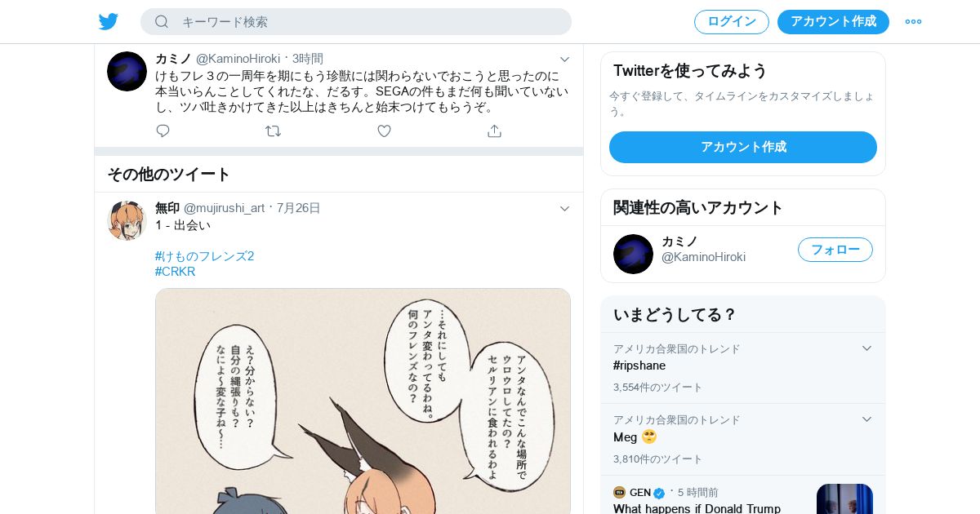
Task: Reply to the カミノ tweet
Action: click(x=163, y=131)
